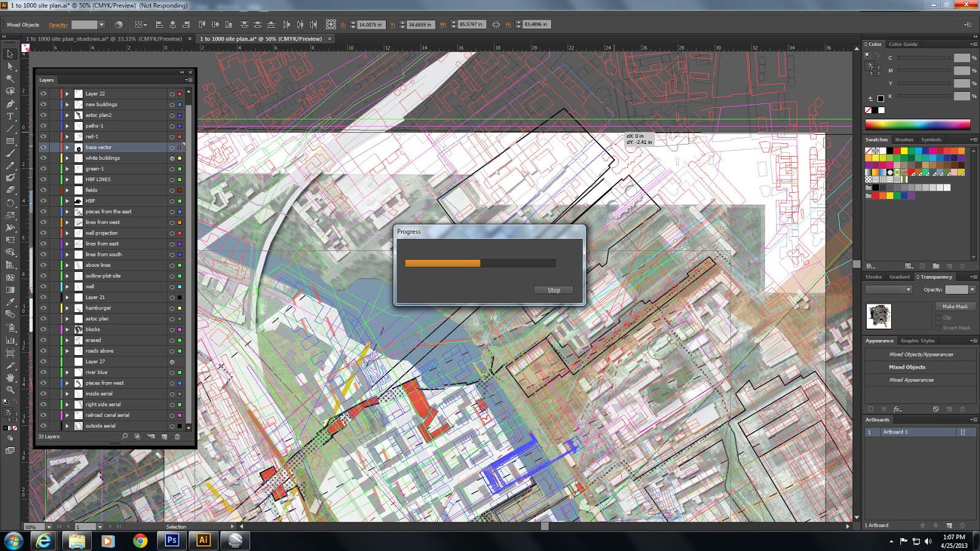Viewport: 980px width, 551px height.
Task: Delete selected layer with the Layers trash icon
Action: [x=178, y=437]
